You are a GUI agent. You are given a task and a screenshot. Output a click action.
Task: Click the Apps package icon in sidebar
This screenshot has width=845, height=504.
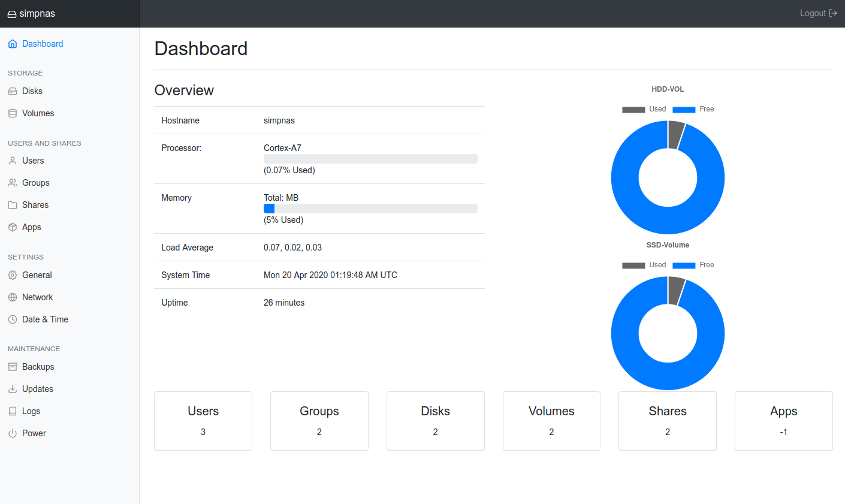(13, 227)
